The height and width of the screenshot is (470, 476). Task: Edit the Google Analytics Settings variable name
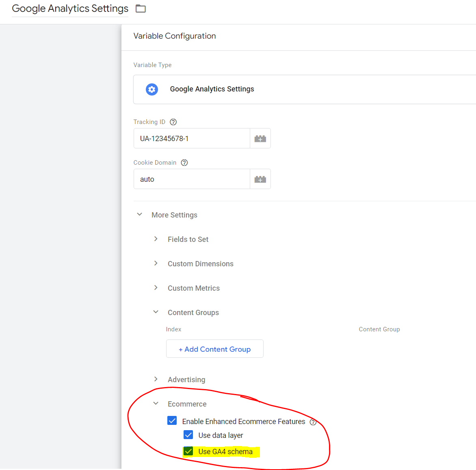click(x=70, y=9)
